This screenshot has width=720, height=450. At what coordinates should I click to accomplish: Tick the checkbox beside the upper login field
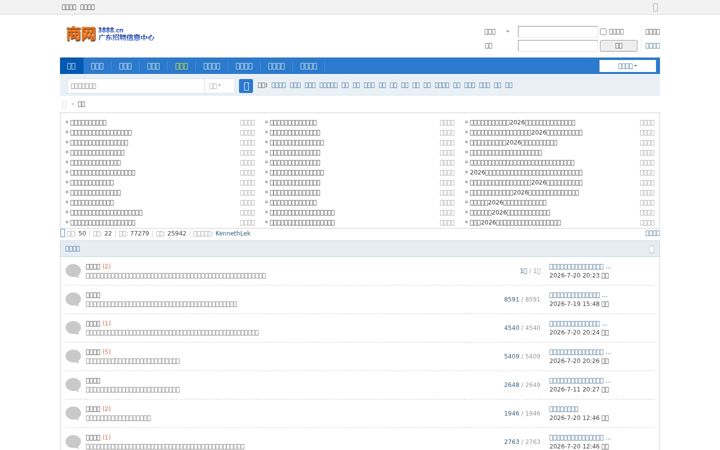(603, 32)
